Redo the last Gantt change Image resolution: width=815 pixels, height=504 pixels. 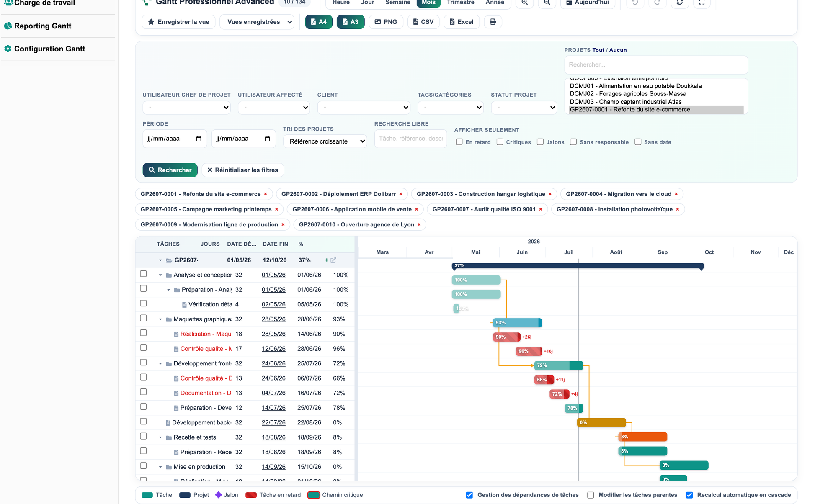pos(658,3)
